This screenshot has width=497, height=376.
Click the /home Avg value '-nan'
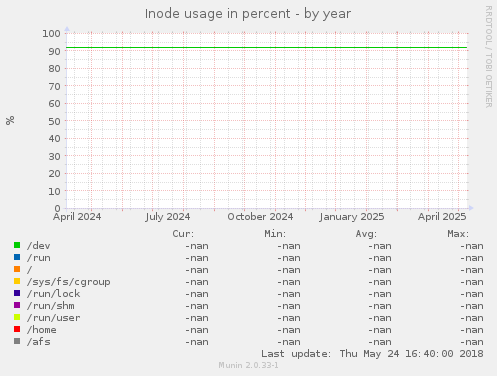coord(380,330)
